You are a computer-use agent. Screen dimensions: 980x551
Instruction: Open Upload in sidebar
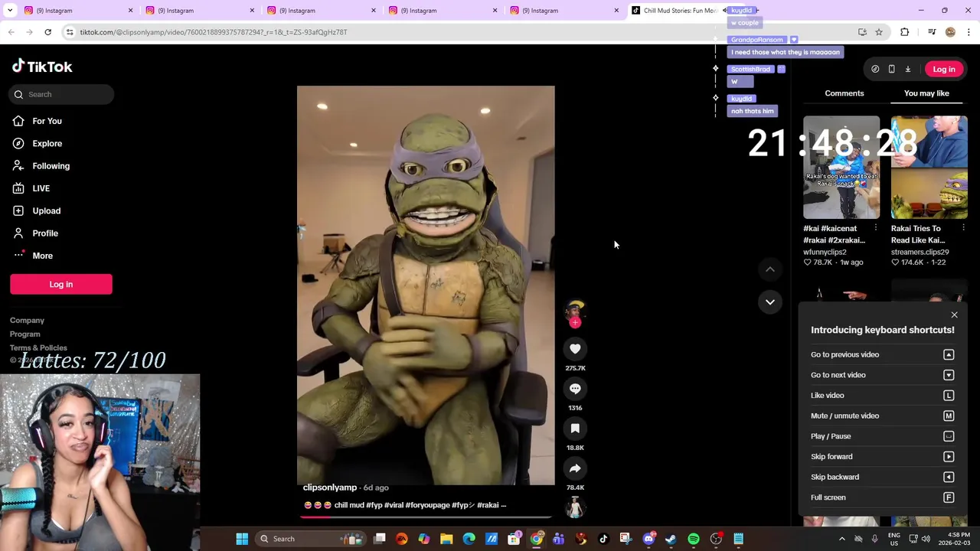click(x=46, y=211)
